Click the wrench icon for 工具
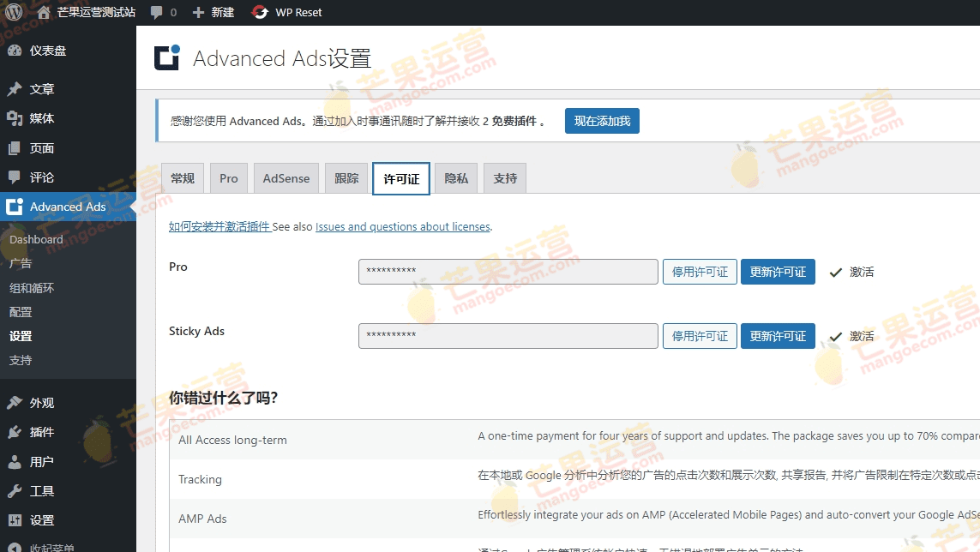This screenshot has height=552, width=980. point(15,491)
